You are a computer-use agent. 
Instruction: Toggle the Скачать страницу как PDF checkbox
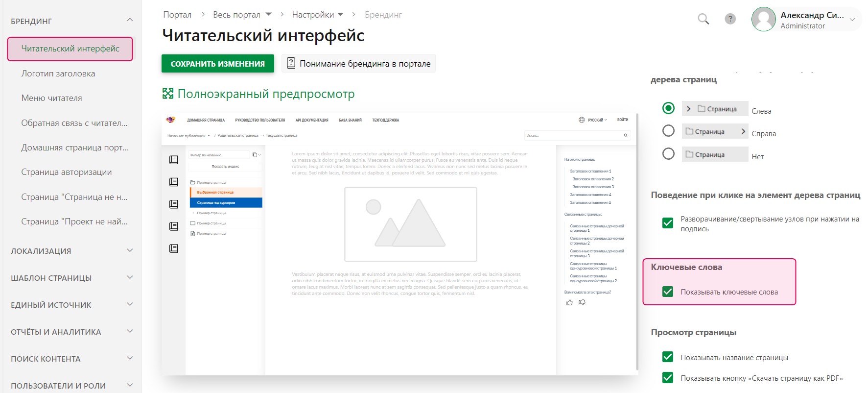pyautogui.click(x=668, y=377)
